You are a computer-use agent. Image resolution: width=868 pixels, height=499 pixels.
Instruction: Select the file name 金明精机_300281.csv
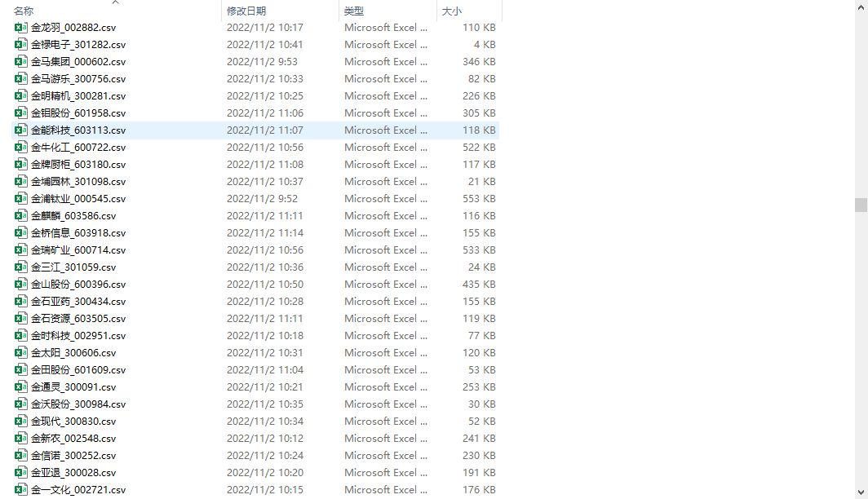click(x=77, y=96)
